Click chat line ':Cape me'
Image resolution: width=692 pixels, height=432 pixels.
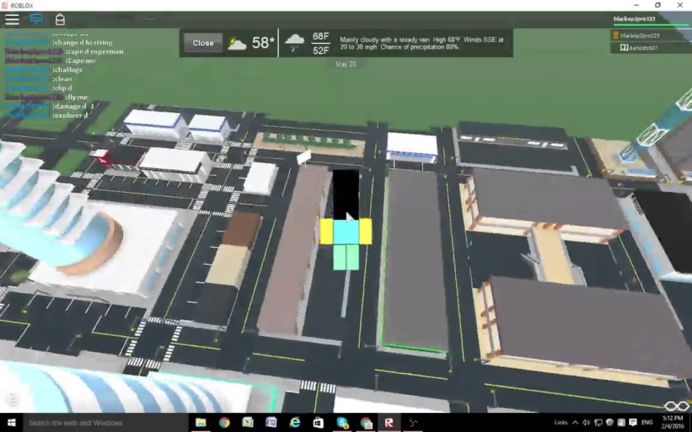[80, 61]
